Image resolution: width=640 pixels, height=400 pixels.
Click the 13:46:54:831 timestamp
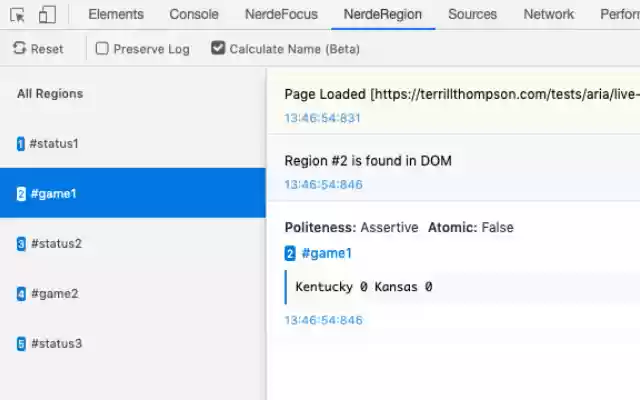click(322, 118)
